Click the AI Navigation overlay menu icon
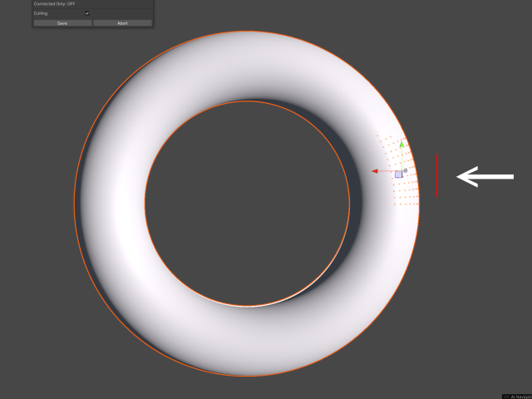The width and height of the screenshot is (532, 399). point(506,397)
